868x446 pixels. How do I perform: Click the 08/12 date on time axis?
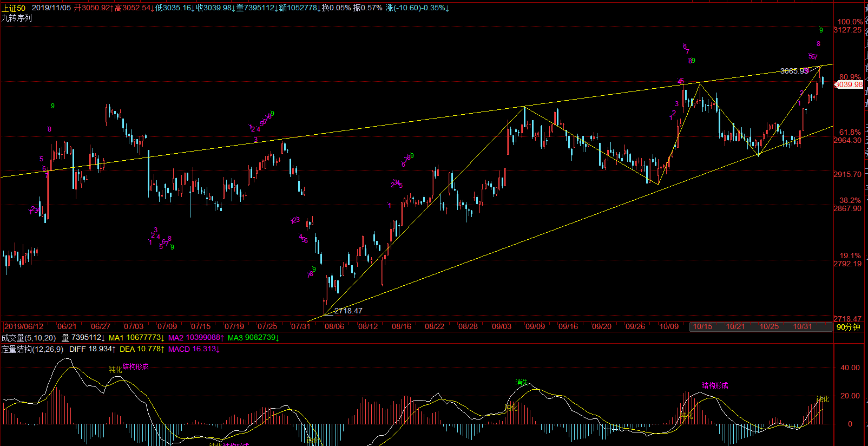tap(368, 326)
